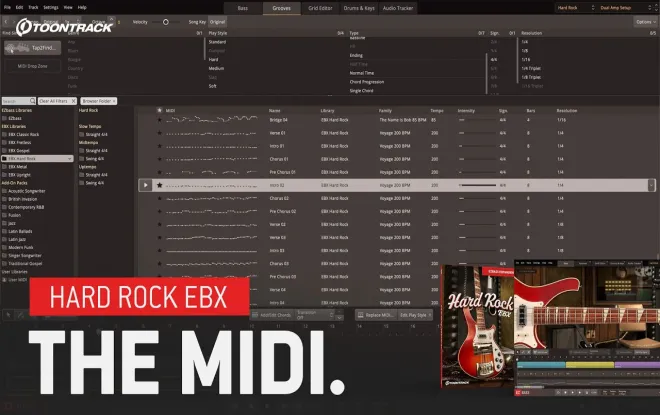
Task: Open the Latin Ballads pack folder
Action: tap(18, 231)
